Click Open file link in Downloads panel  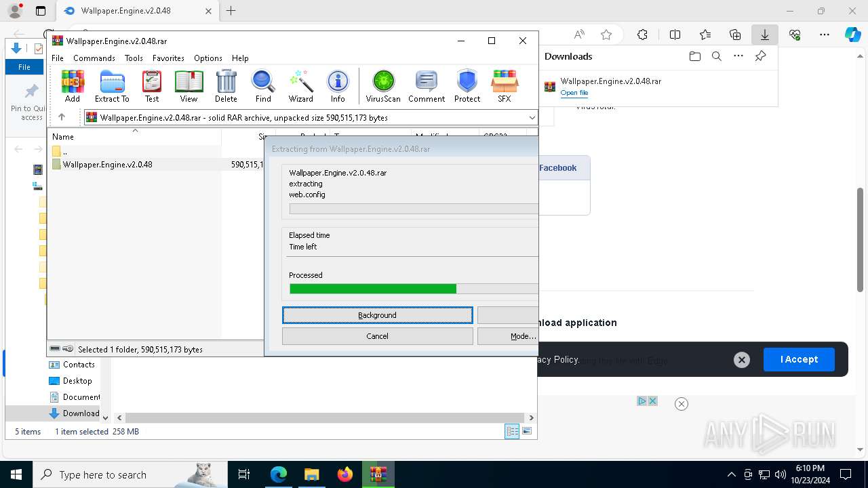click(x=574, y=93)
